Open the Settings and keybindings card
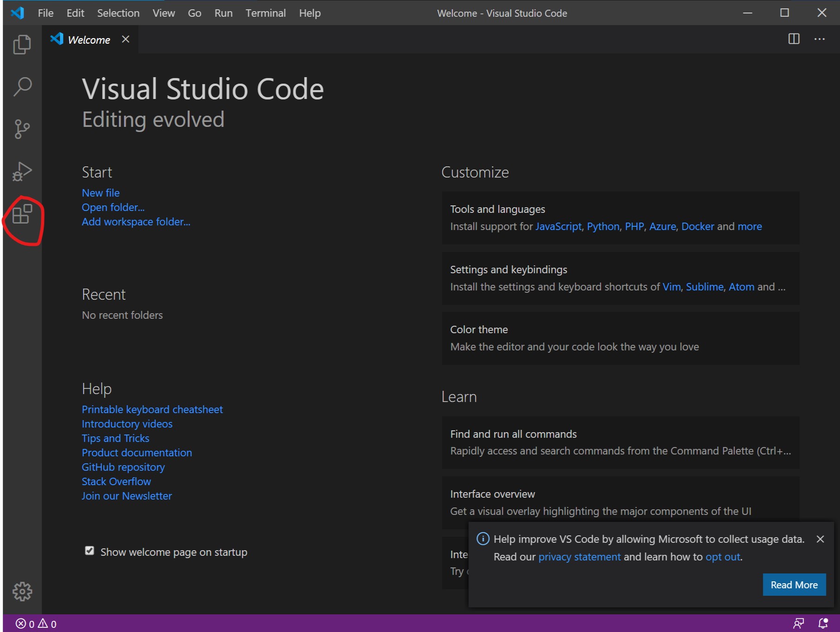 [x=621, y=278]
